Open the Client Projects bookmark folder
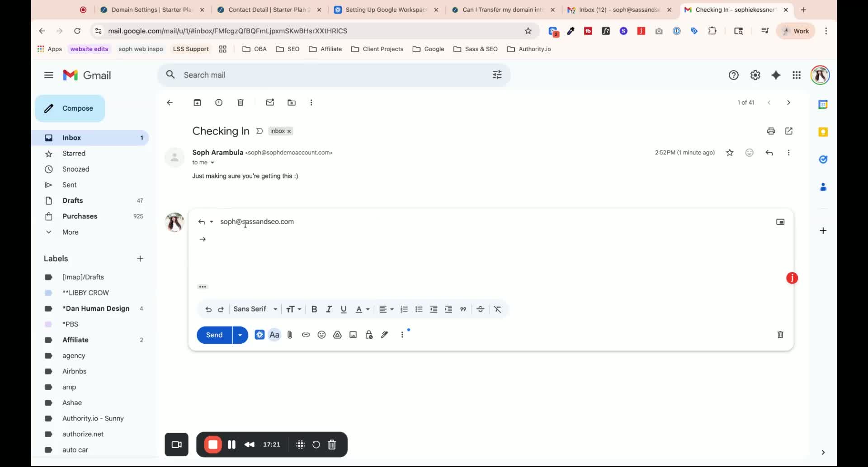The width and height of the screenshot is (868, 467). 377,49
